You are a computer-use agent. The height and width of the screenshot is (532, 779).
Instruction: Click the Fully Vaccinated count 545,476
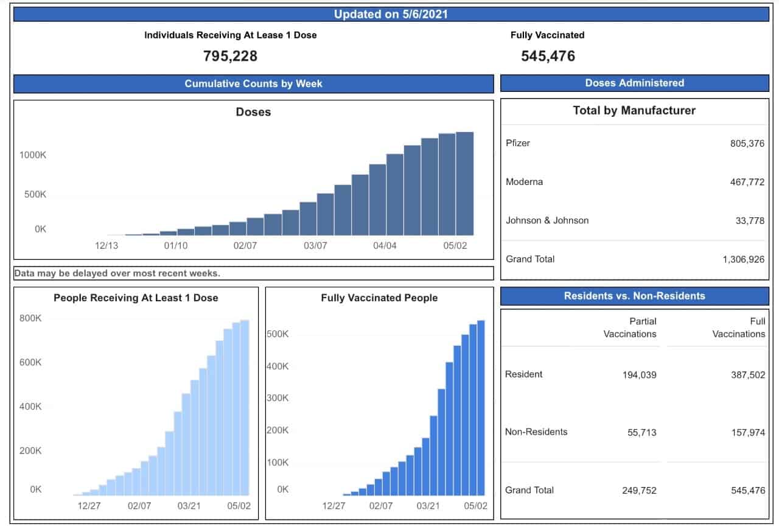coord(548,56)
